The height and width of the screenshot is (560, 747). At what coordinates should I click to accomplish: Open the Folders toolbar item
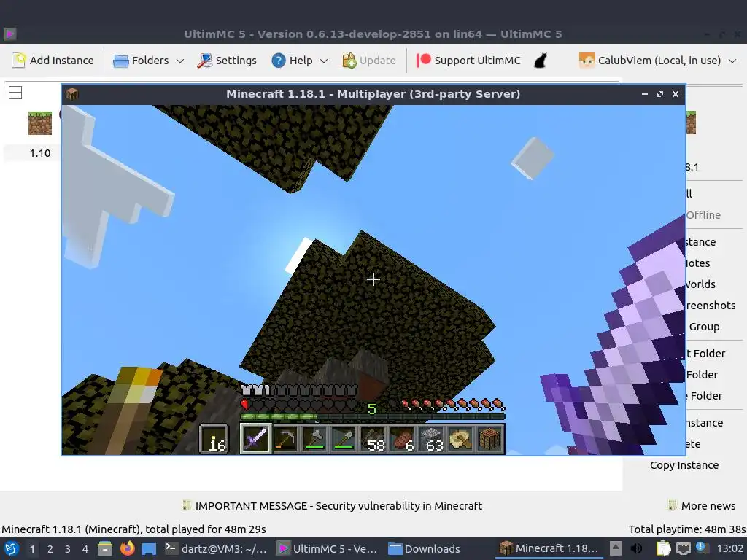tap(141, 61)
